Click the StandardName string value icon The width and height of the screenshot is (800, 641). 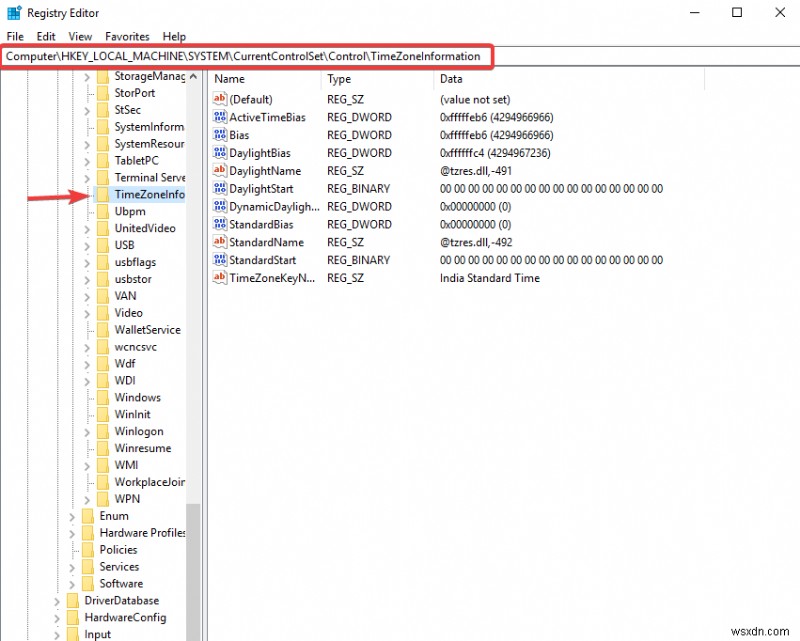point(220,242)
